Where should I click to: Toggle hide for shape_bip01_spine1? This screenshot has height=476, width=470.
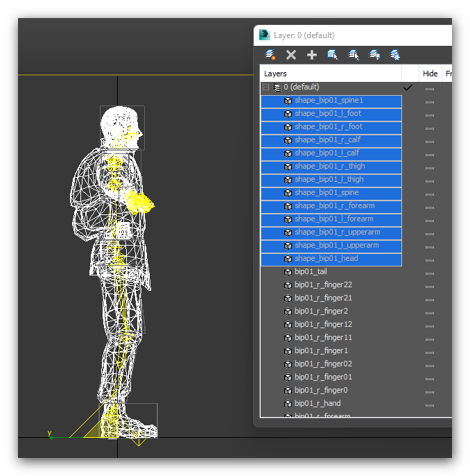click(x=430, y=101)
